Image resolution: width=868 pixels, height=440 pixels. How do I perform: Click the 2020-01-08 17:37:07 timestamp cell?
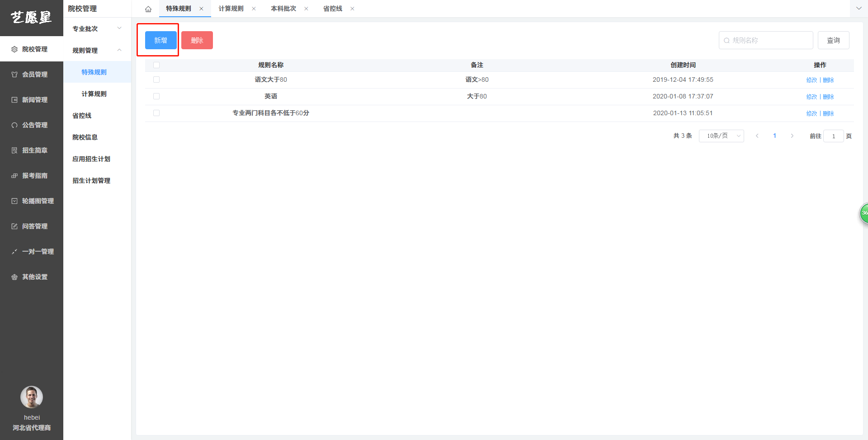(x=683, y=96)
